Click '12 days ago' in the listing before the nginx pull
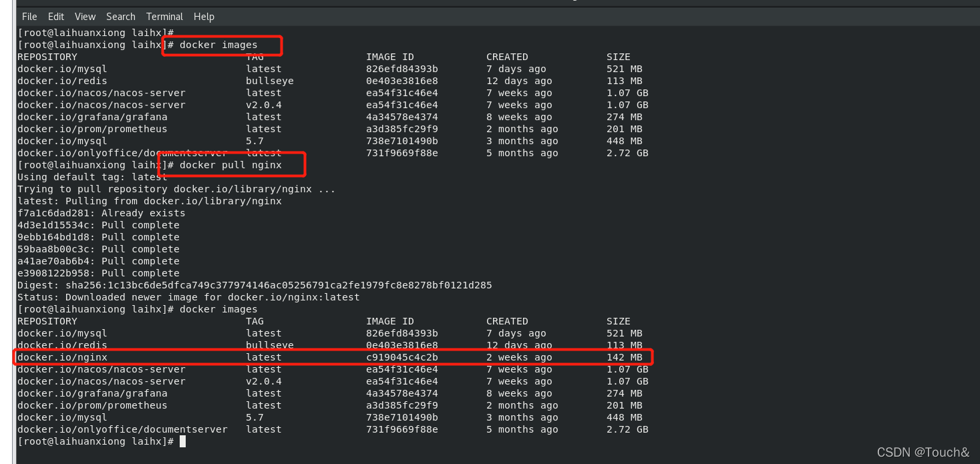 (519, 81)
